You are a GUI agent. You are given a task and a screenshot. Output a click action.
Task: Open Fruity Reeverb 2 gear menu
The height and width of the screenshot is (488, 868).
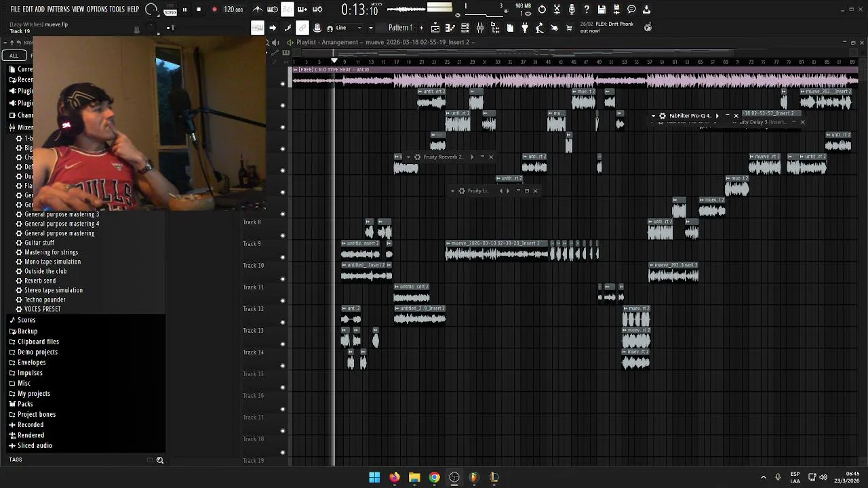[417, 157]
